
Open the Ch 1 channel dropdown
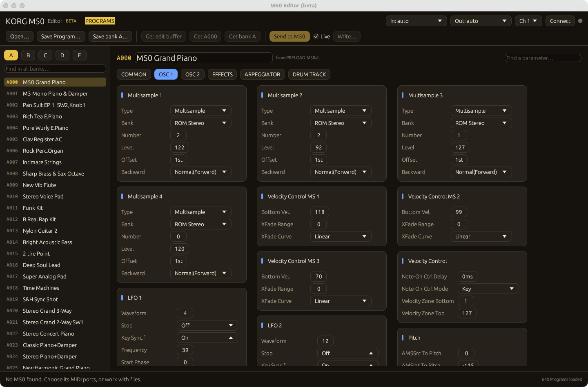pos(528,21)
